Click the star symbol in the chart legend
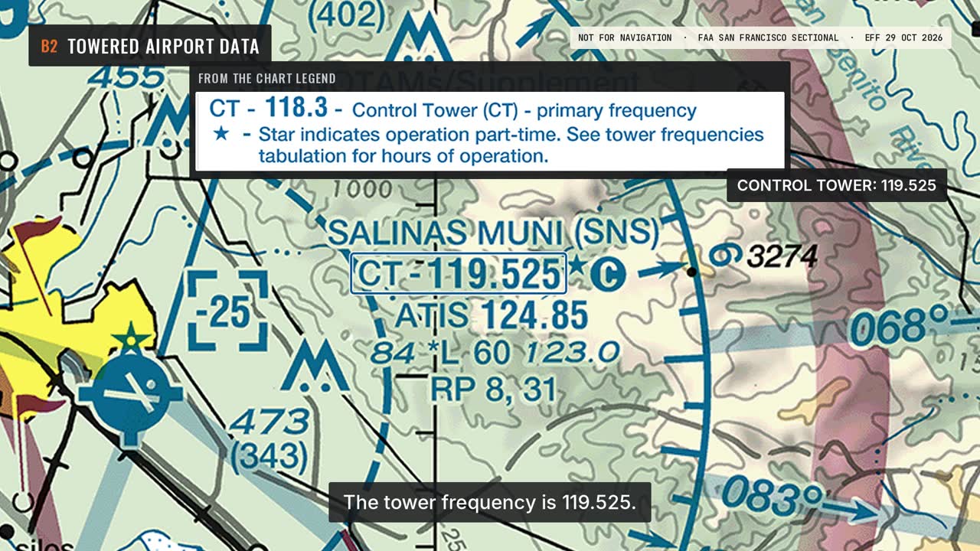This screenshot has height=551, width=980. tap(221, 134)
